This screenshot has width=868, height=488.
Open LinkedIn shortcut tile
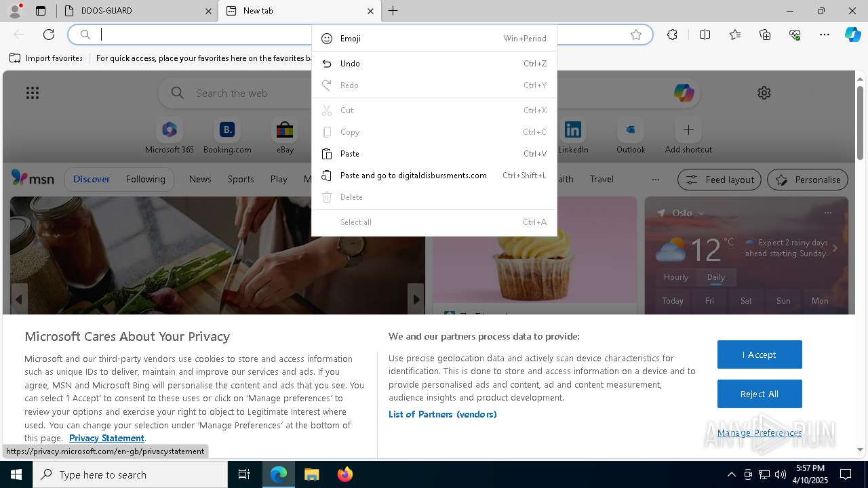(x=573, y=136)
